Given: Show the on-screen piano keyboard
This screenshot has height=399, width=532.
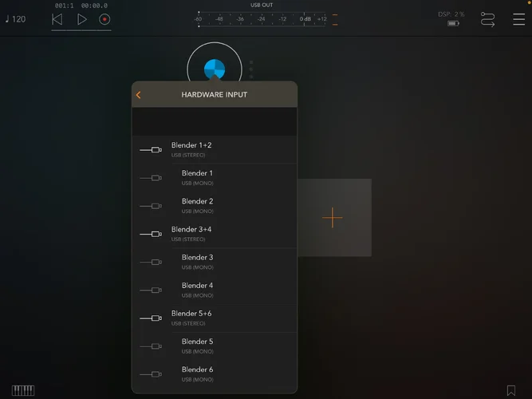Looking at the screenshot, I should (x=23, y=390).
